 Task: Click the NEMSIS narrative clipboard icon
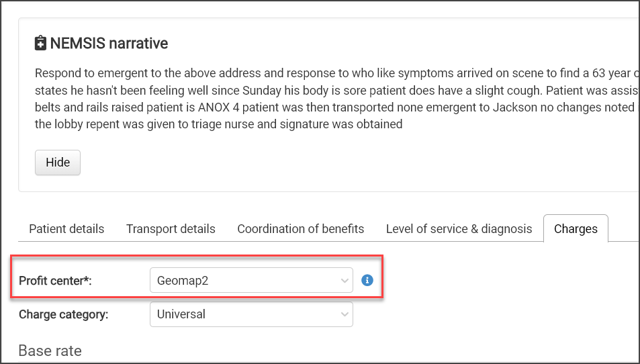click(x=41, y=44)
